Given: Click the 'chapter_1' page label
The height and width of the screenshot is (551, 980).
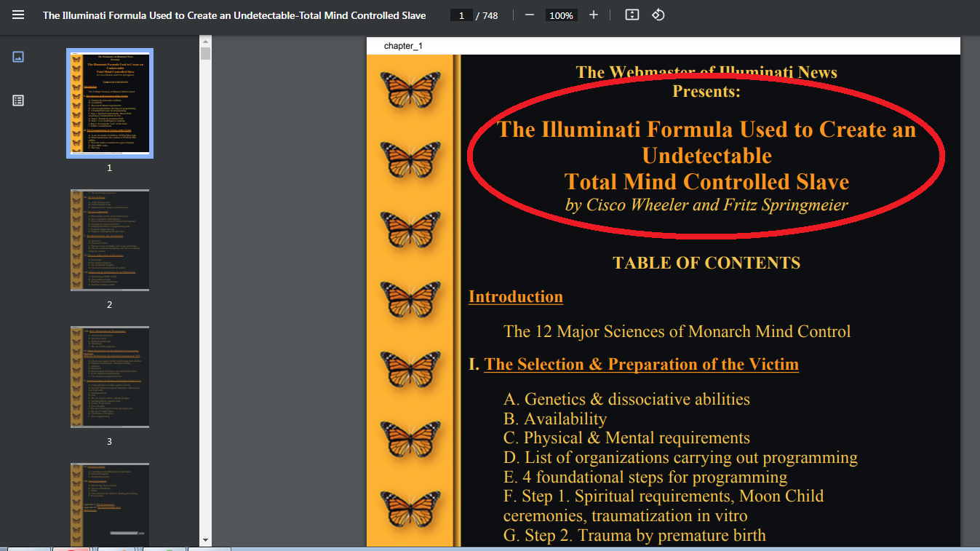Looking at the screenshot, I should click(x=403, y=46).
